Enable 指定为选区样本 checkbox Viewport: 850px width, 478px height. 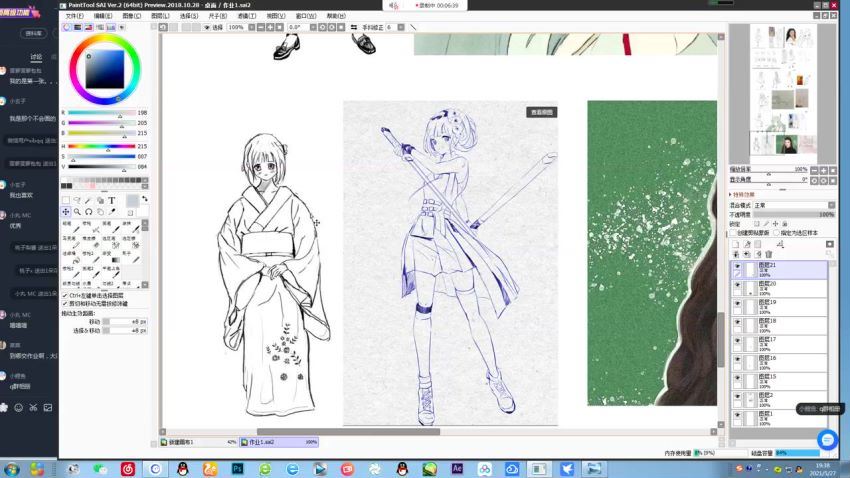[776, 233]
